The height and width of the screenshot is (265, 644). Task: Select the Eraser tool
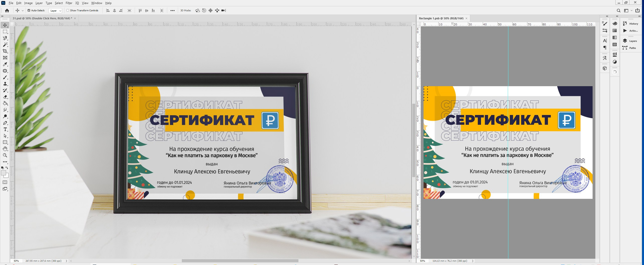click(5, 97)
